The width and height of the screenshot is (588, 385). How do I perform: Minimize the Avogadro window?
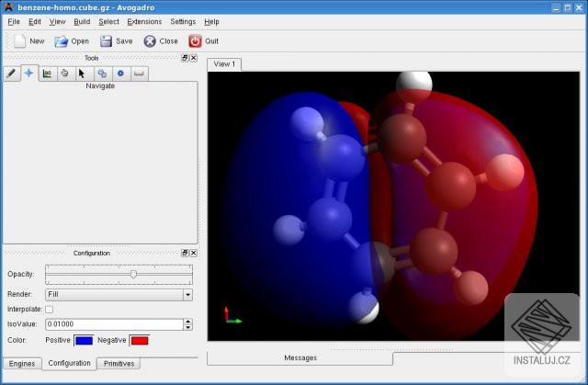click(556, 7)
